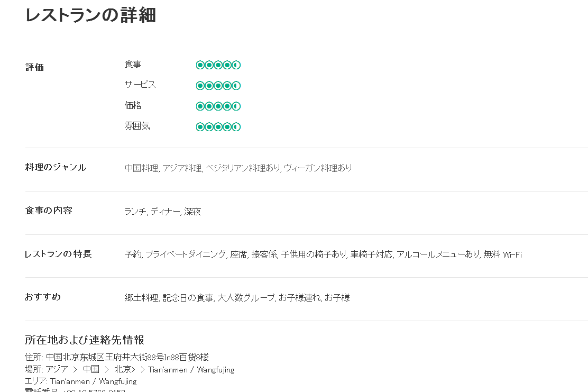Click the 食事 rating bubbles
This screenshot has height=392, width=588.
pyautogui.click(x=218, y=65)
